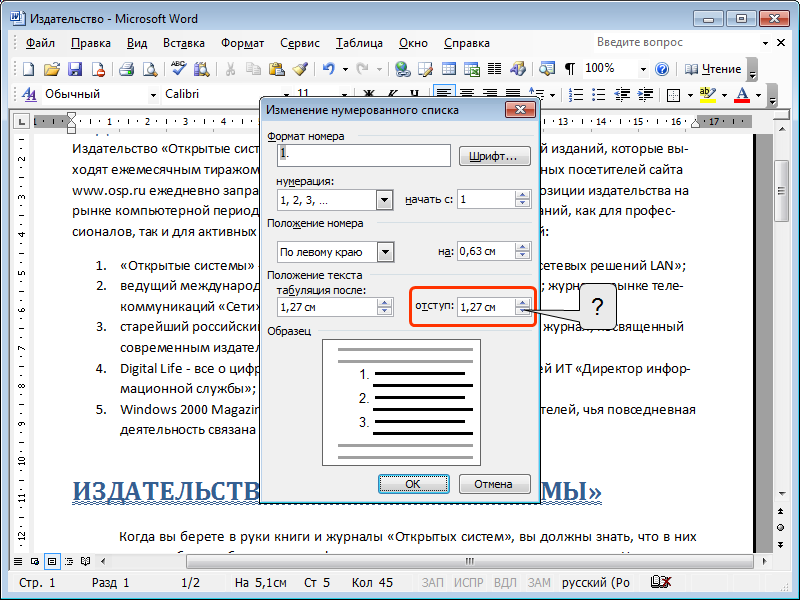Apply the red font color
The height and width of the screenshot is (600, 800).
tap(742, 94)
